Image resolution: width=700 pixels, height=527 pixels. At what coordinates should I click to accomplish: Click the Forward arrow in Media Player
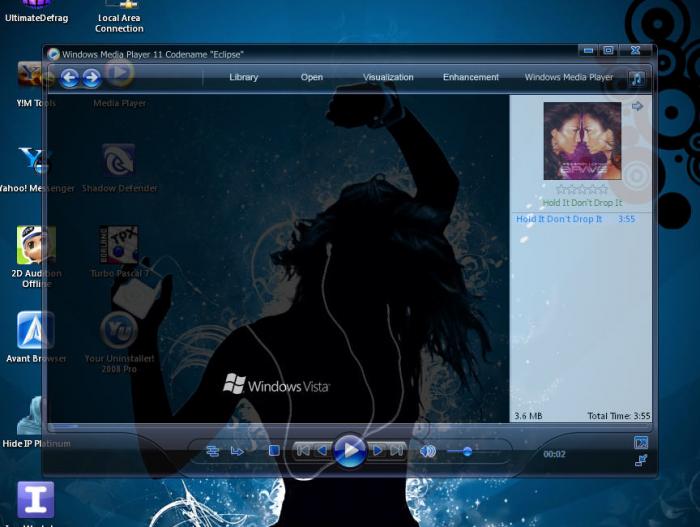pyautogui.click(x=92, y=78)
